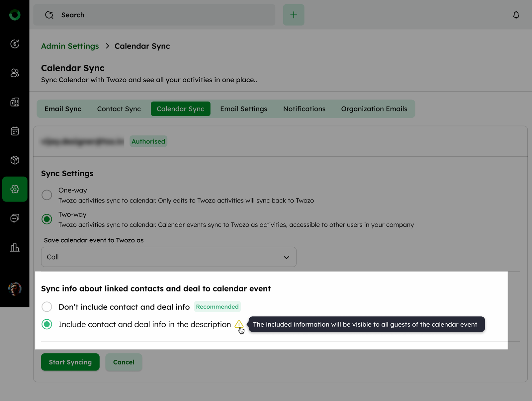Open the Conversations chat icon in sidebar
This screenshot has height=401, width=532.
[x=15, y=218]
